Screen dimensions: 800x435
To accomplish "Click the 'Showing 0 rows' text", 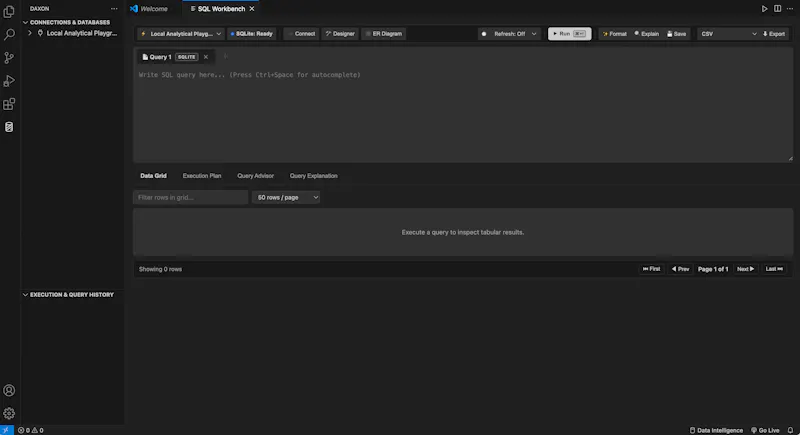I will (x=160, y=269).
